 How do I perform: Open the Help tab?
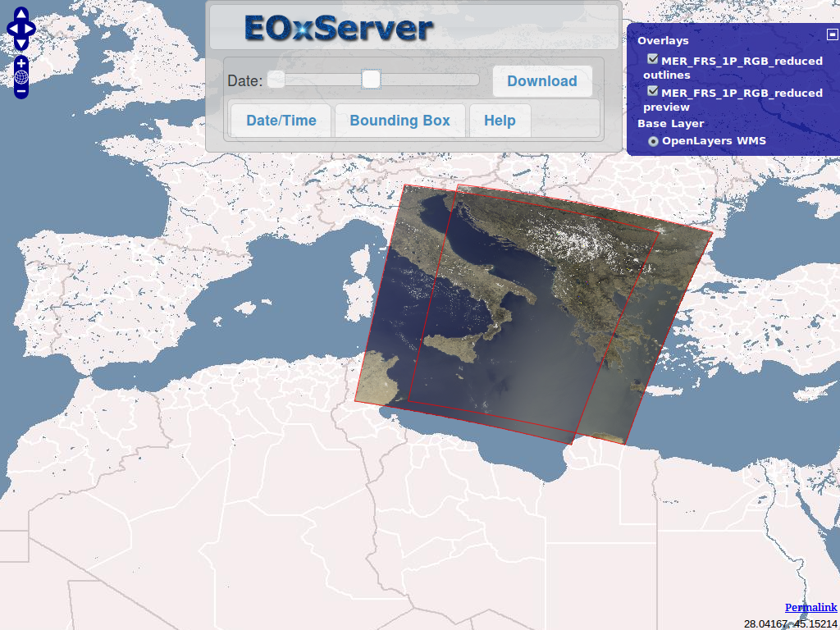(500, 121)
